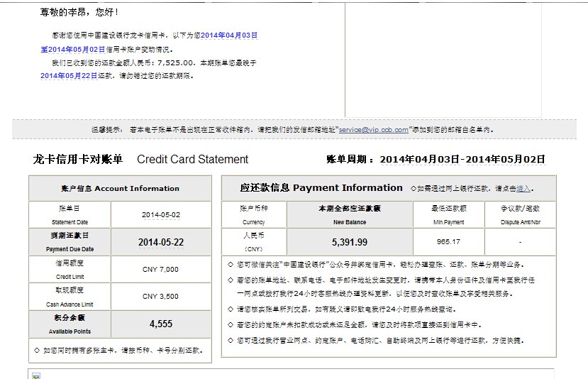Select the New Balance amount 5,391.99
Viewport: 588px width, 379px height.
tap(350, 242)
